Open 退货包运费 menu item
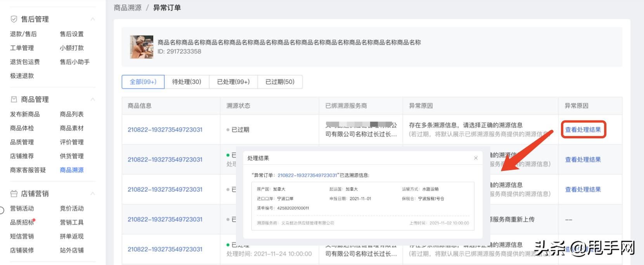The width and height of the screenshot is (644, 265). click(x=25, y=62)
